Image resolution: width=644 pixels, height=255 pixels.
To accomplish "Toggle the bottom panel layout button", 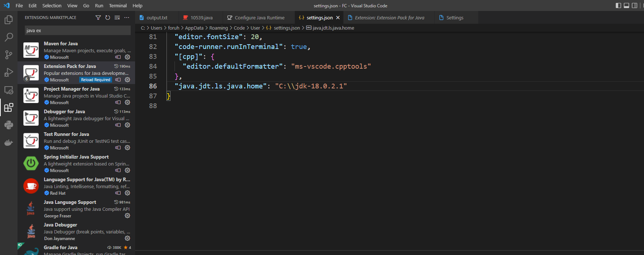I will (x=626, y=5).
